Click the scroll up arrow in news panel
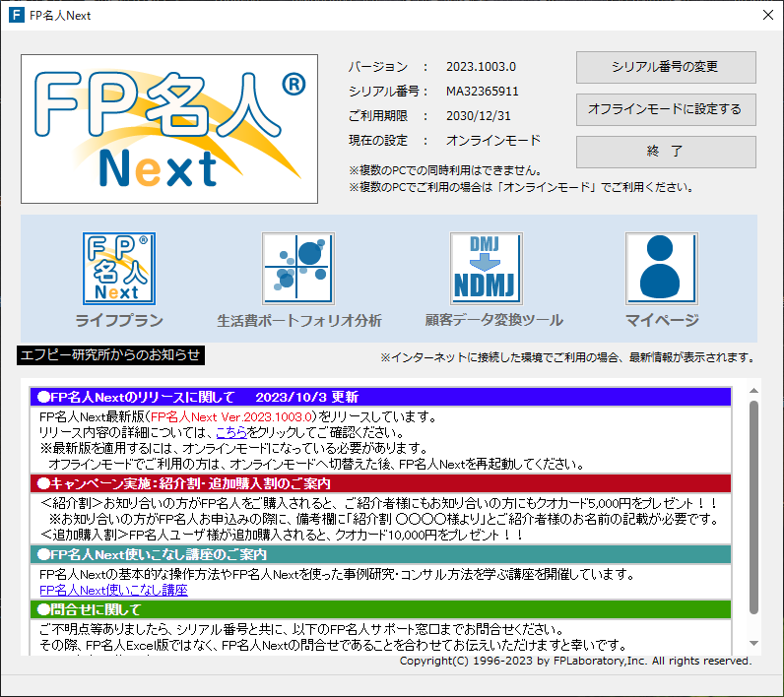Viewport: 784px width, 697px height. coord(753,390)
